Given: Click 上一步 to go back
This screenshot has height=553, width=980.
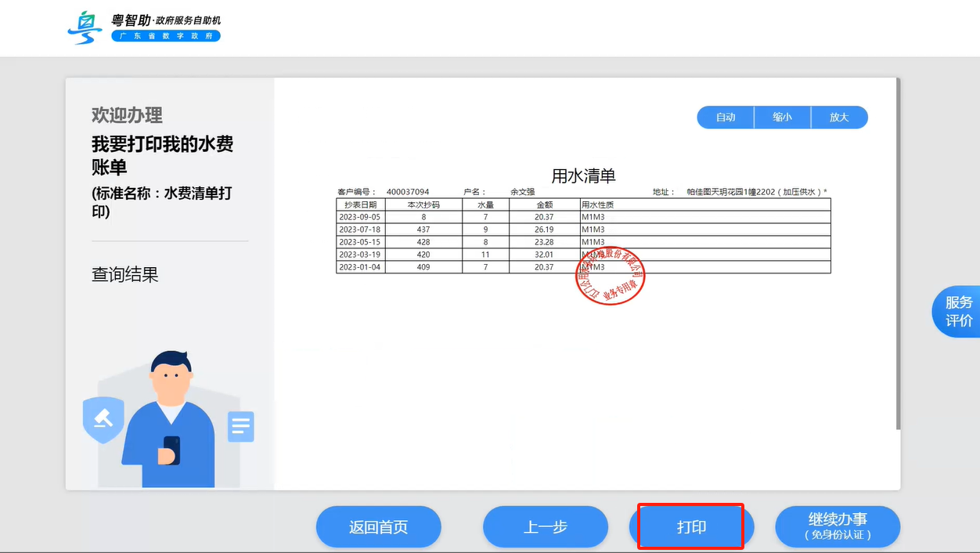Looking at the screenshot, I should (x=546, y=526).
